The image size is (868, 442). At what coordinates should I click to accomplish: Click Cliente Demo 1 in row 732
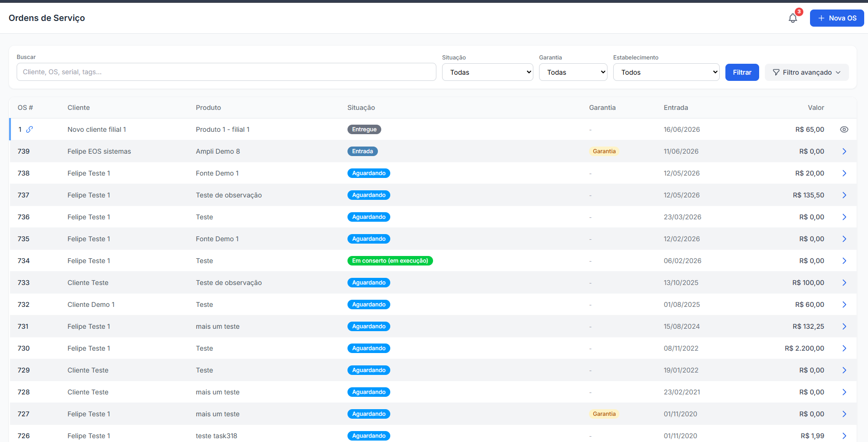(91, 304)
